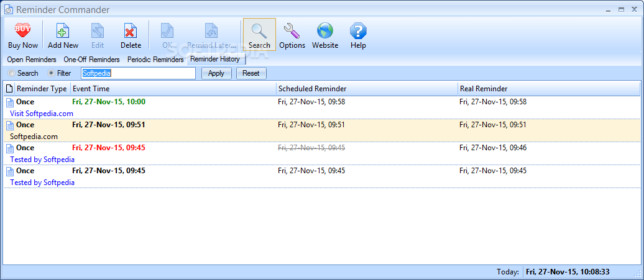Switch to One-Off Reminders tab
The width and height of the screenshot is (644, 280).
(91, 60)
